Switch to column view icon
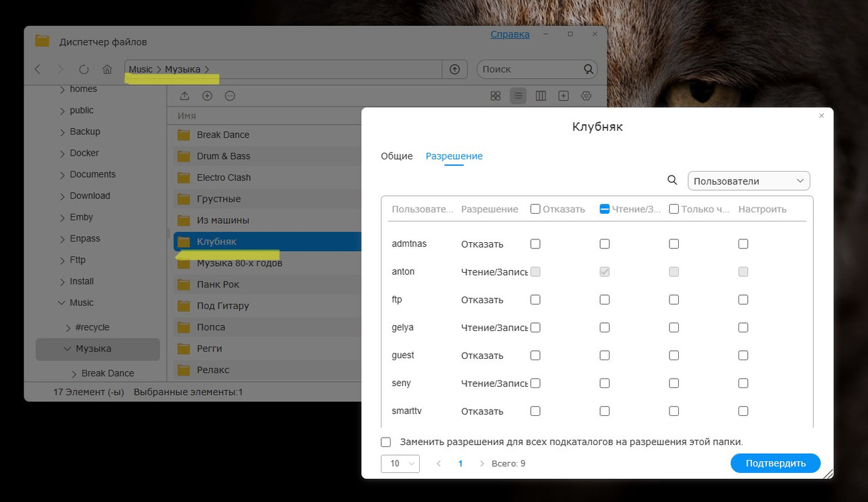The image size is (868, 502). 540,96
